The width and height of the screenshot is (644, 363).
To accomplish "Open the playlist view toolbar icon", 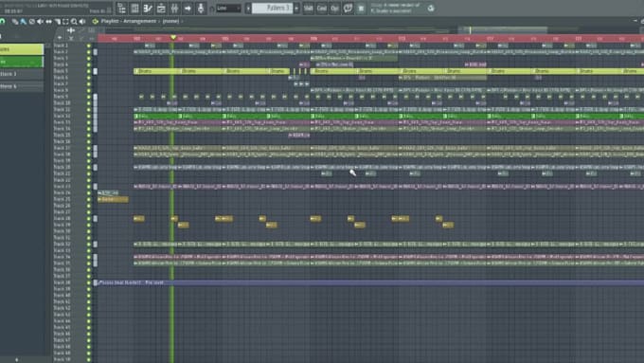I will coord(121,9).
